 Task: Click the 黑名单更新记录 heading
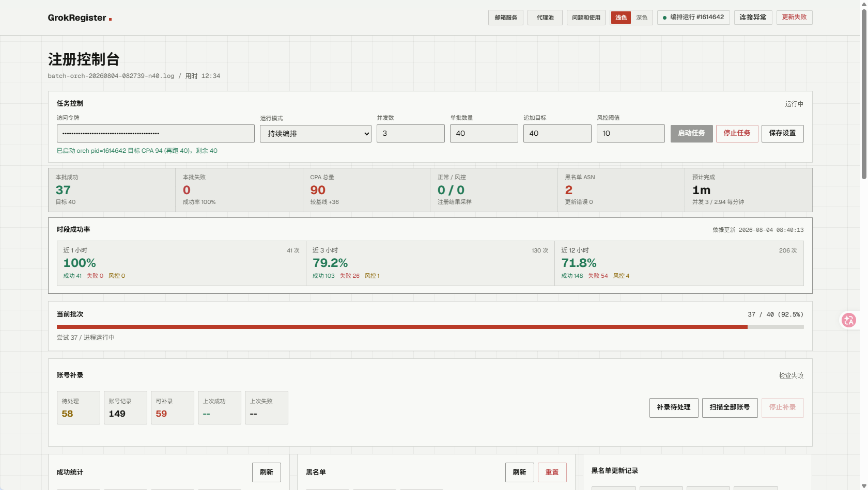click(x=615, y=471)
